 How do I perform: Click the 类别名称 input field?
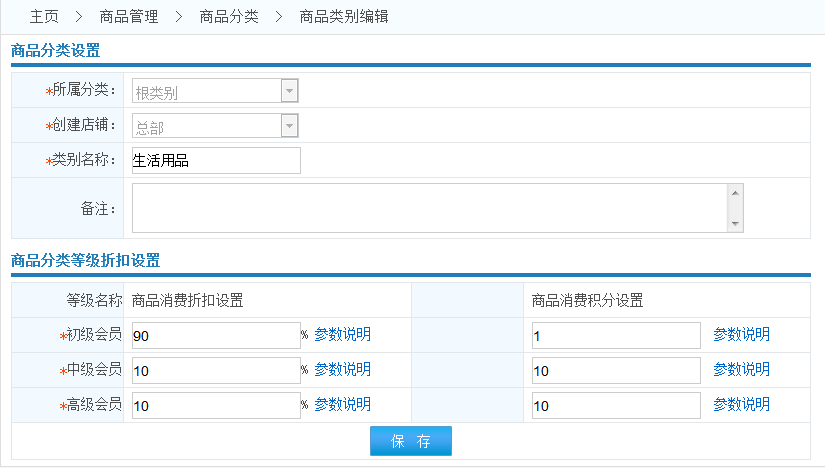pyautogui.click(x=216, y=161)
